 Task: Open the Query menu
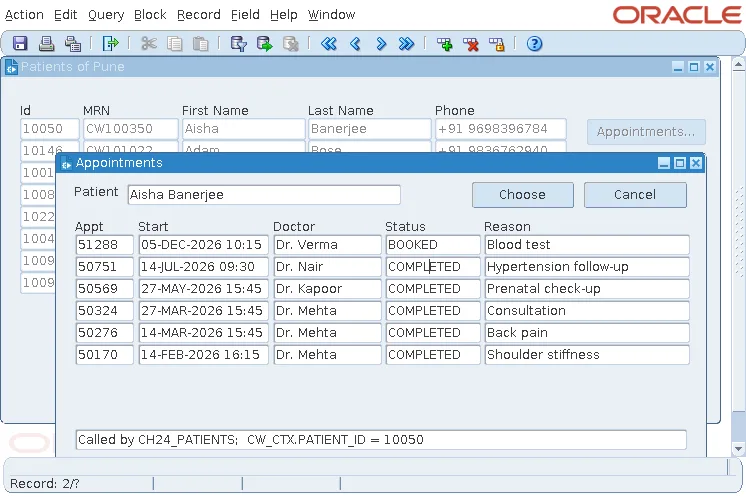(x=106, y=15)
